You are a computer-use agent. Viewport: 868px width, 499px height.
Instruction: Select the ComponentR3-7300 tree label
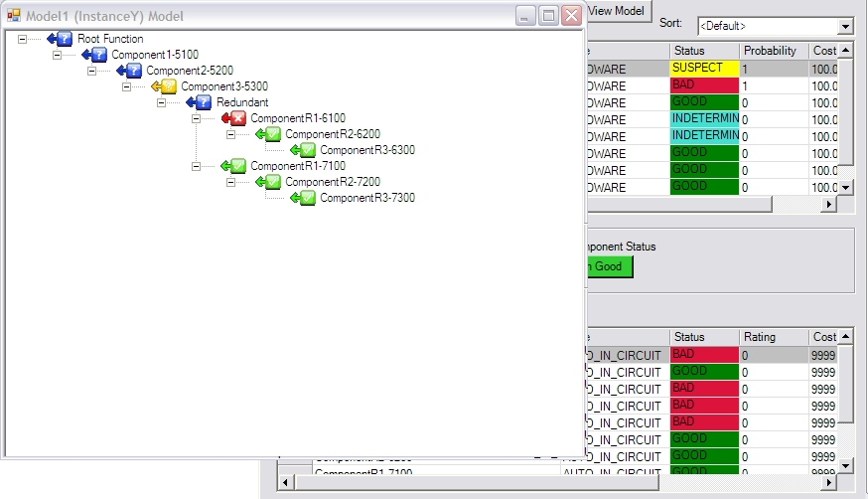pyautogui.click(x=367, y=198)
